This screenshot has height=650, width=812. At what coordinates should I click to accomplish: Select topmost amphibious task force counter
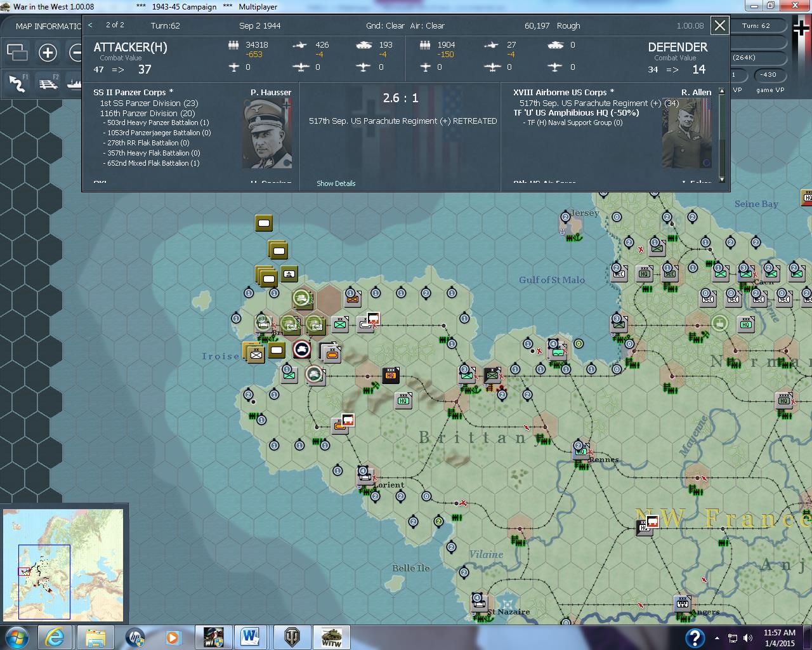[x=264, y=223]
